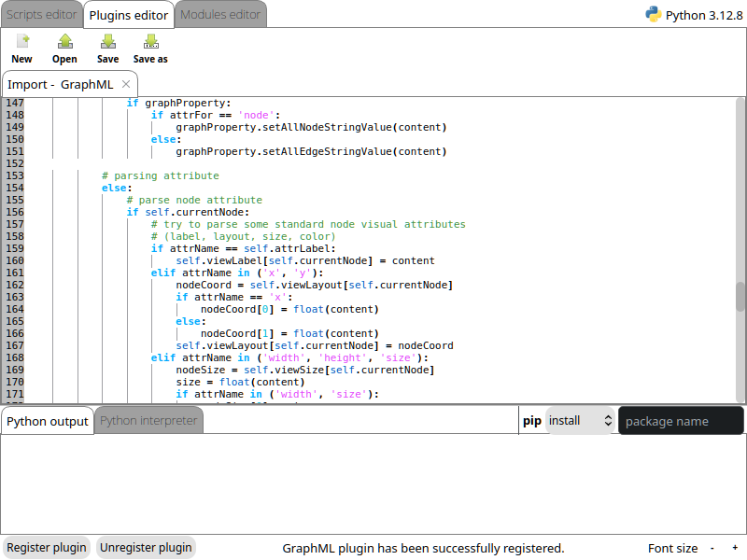Image resolution: width=747 pixels, height=560 pixels.
Task: Close the Import - GraphML tab
Action: (126, 84)
